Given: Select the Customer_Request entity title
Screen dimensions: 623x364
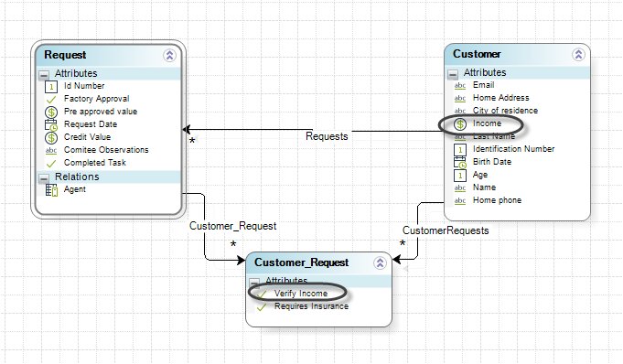Looking at the screenshot, I should pyautogui.click(x=302, y=262).
